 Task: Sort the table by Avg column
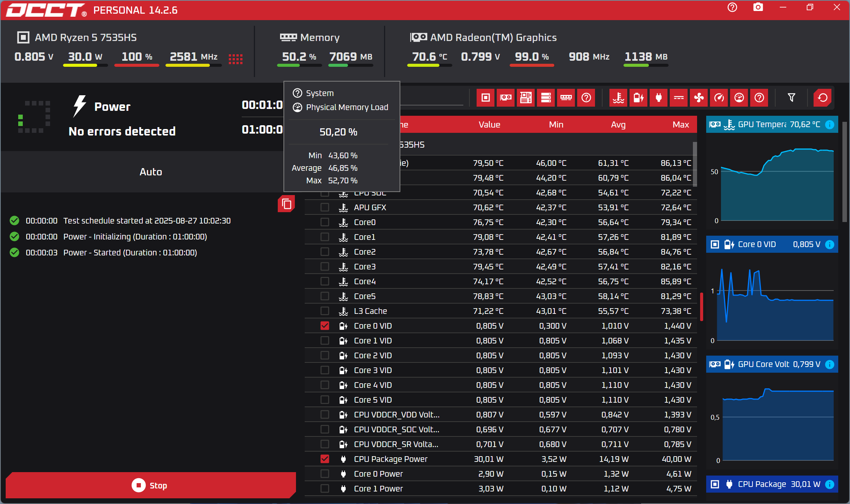pyautogui.click(x=618, y=124)
